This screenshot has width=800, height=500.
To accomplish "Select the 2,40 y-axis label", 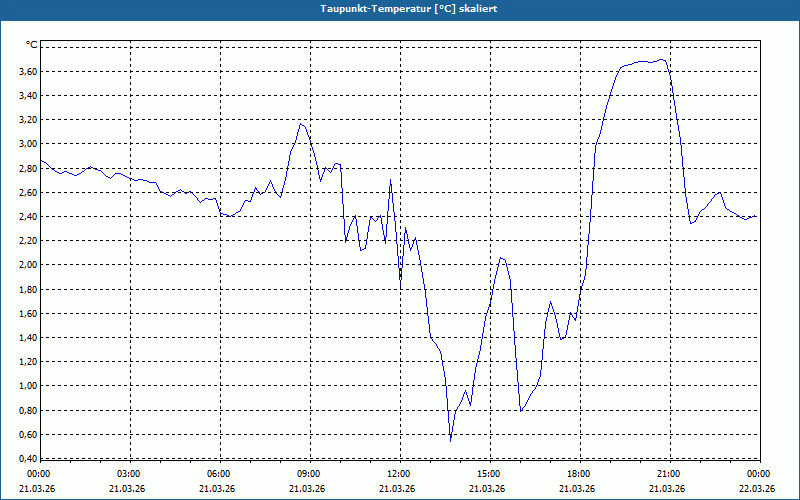I will pyautogui.click(x=28, y=216).
